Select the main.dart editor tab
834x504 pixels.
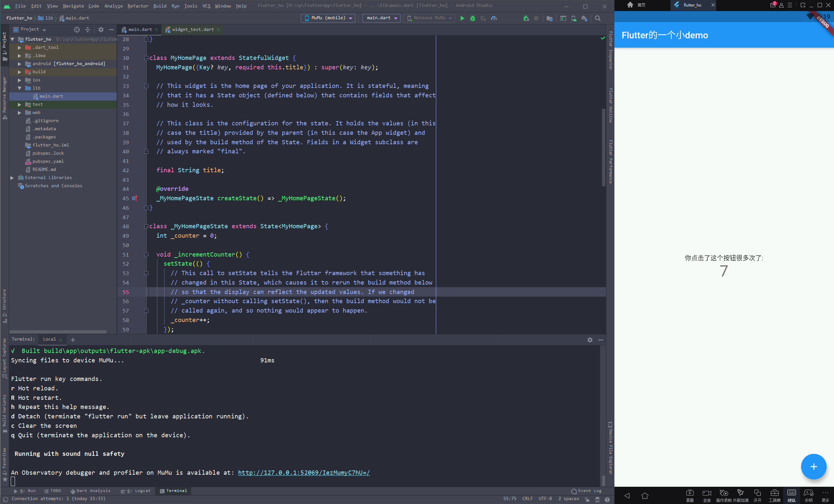tap(139, 29)
